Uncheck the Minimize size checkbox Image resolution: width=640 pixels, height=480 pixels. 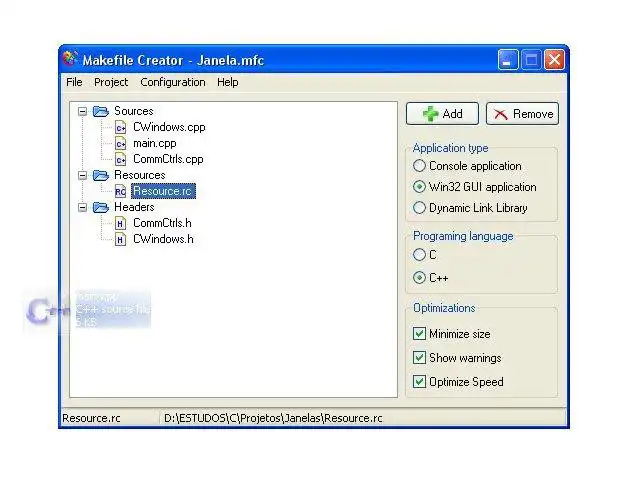point(419,333)
